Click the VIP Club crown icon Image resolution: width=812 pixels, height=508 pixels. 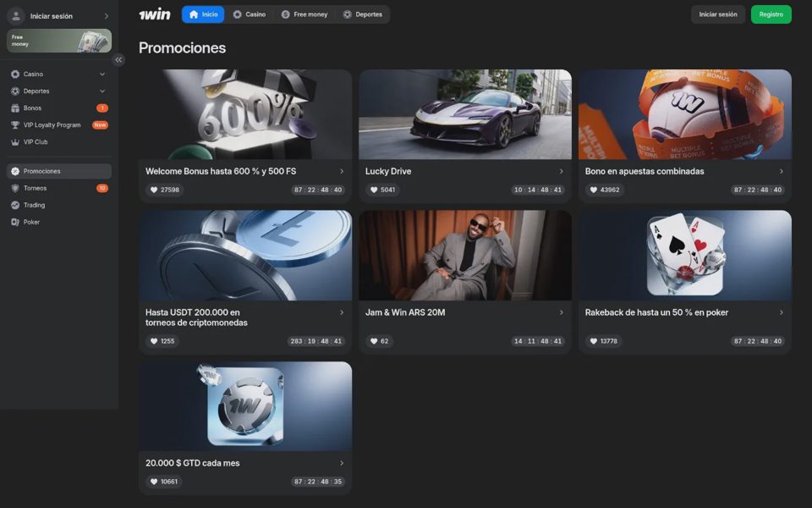coord(15,142)
